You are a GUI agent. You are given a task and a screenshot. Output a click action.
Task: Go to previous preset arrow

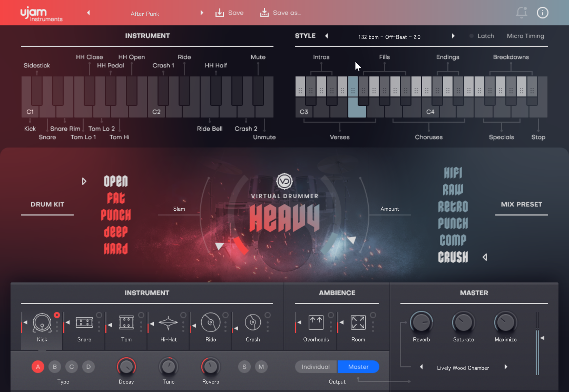click(89, 13)
